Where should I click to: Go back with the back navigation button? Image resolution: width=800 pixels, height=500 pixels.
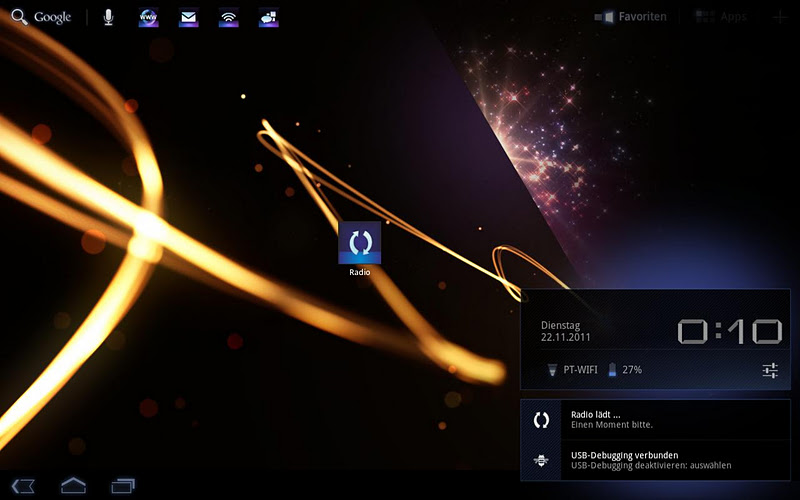(23, 486)
